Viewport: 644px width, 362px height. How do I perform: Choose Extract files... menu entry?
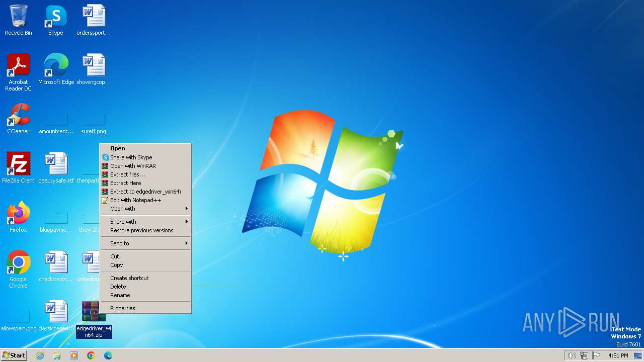point(146,174)
